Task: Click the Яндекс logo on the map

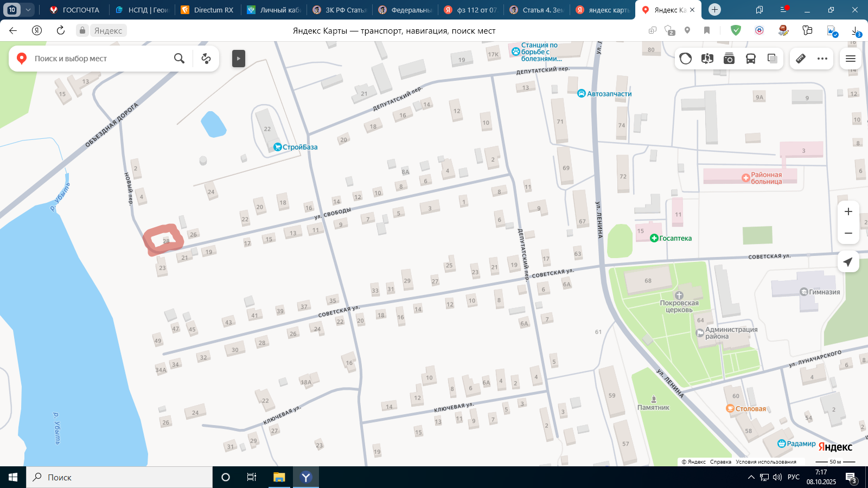Action: click(835, 447)
